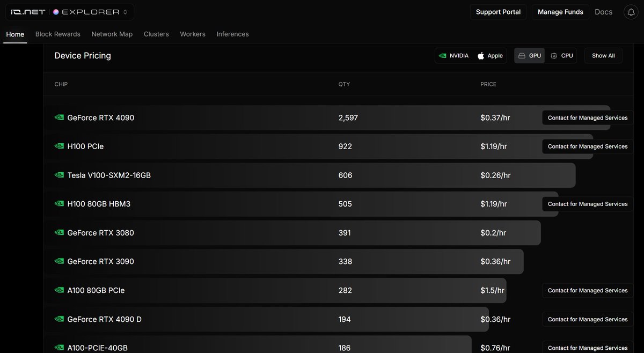
Task: Click the notifications bell icon
Action: [631, 12]
